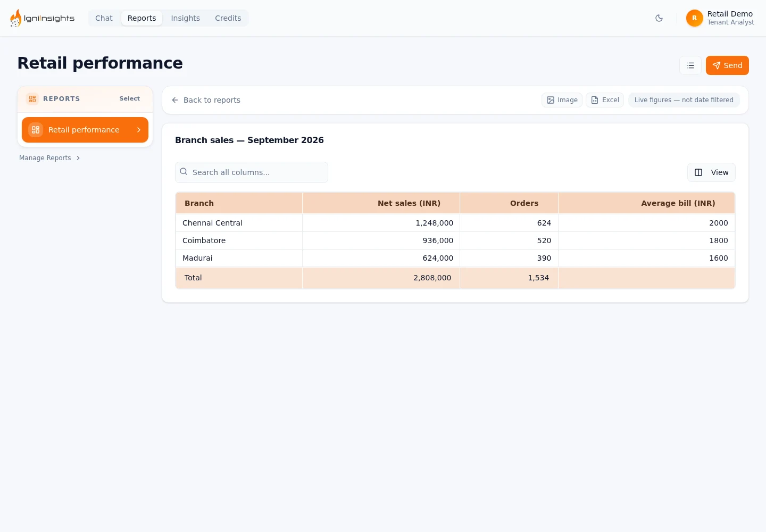Click total orders value 1,534

pyautogui.click(x=538, y=278)
